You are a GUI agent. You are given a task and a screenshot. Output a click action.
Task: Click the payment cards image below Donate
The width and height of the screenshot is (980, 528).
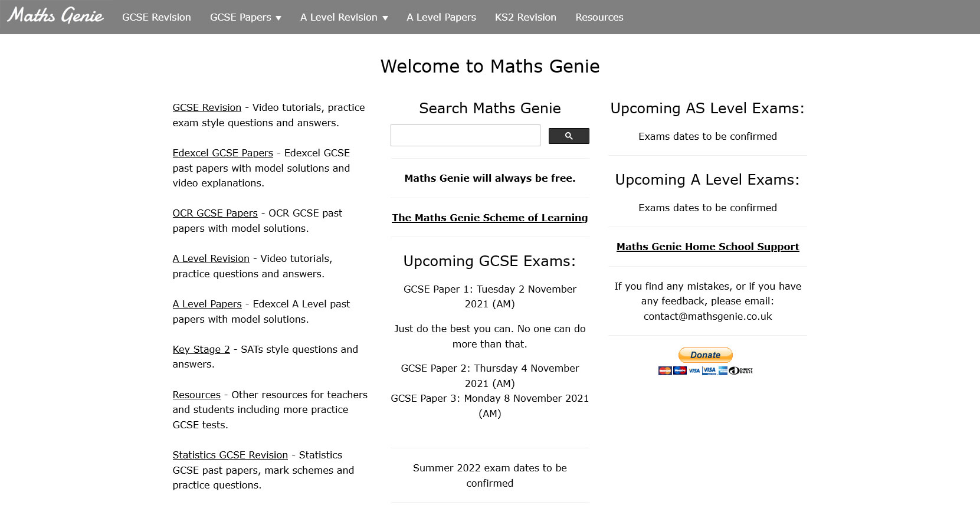(706, 370)
